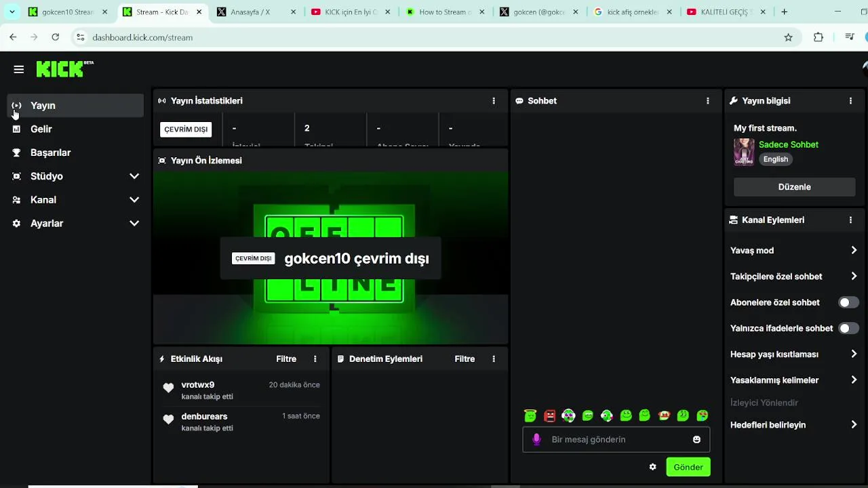Open options menu of Yayın İstatistikleri panel
Screen dimensions: 868x488
pyautogui.click(x=494, y=101)
